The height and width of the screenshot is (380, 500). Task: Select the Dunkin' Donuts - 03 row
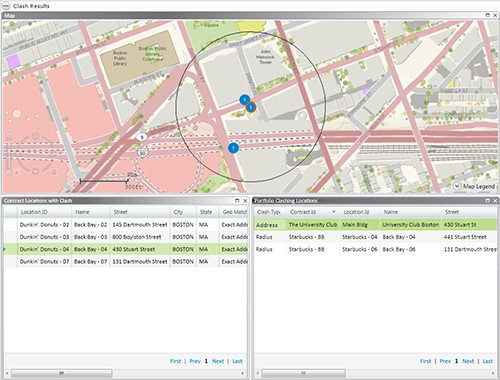point(126,237)
